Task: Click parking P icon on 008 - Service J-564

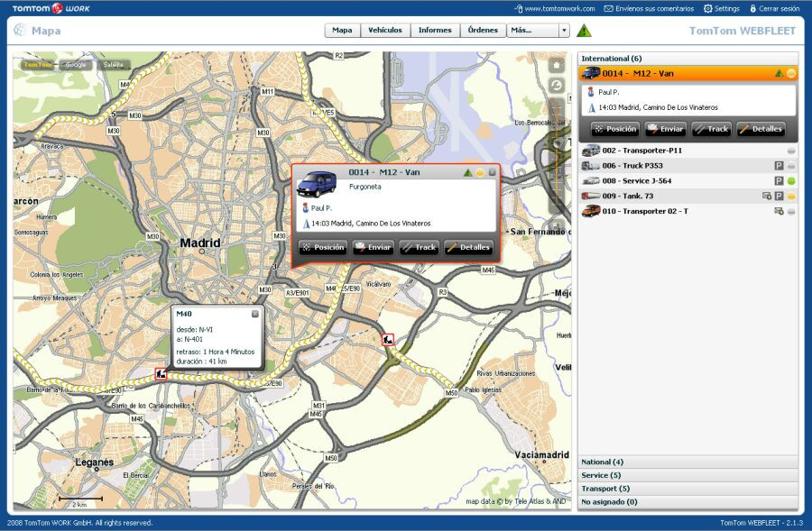Action: [779, 180]
